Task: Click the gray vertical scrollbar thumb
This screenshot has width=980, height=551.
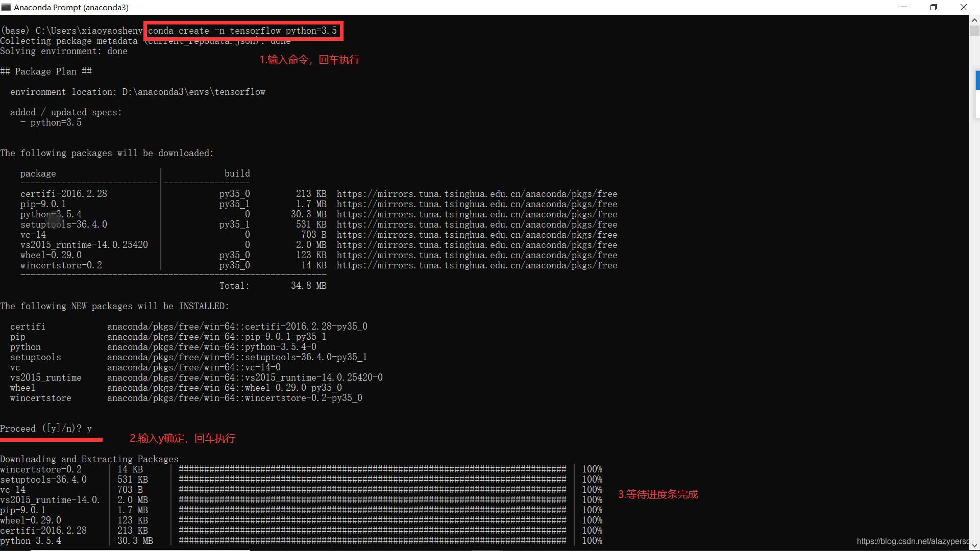Action: [974, 31]
